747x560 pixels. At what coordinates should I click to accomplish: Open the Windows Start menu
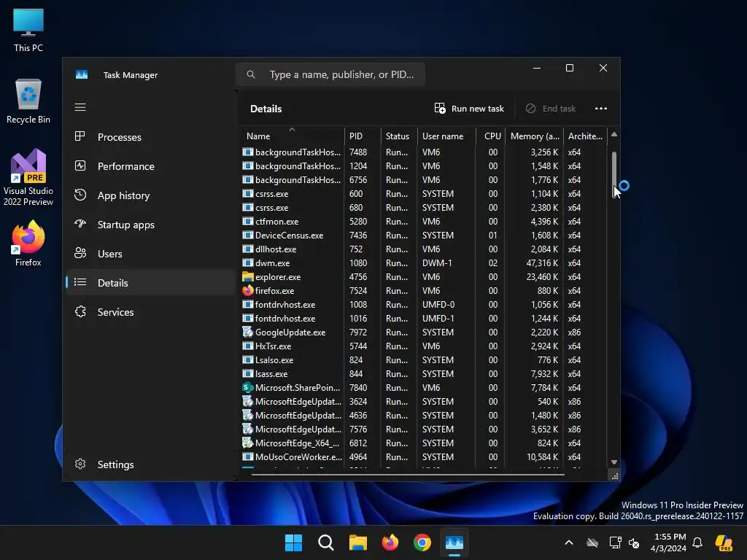pyautogui.click(x=293, y=542)
